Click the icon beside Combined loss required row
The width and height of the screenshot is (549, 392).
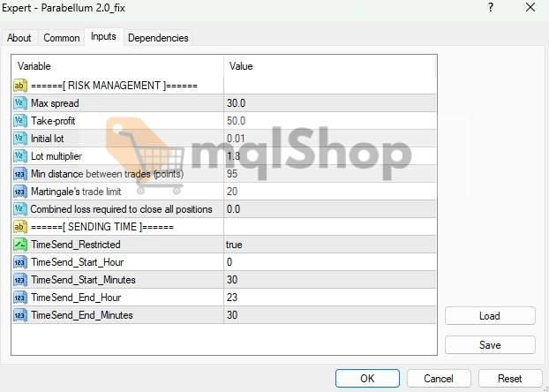(20, 209)
